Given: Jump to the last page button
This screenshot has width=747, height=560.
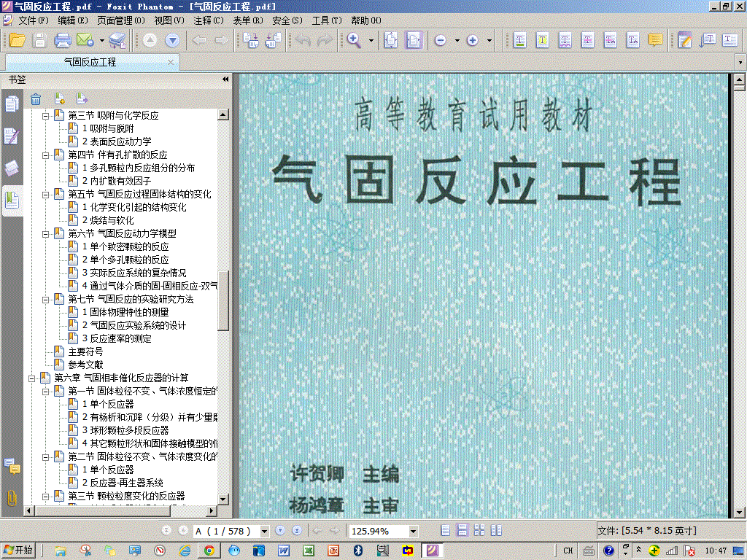Looking at the screenshot, I should pos(297,531).
